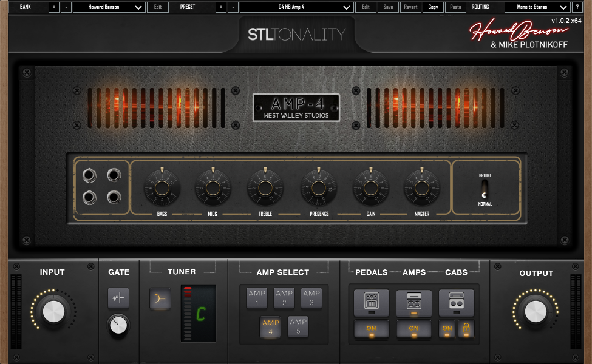Viewport: 592px width, 364px height.
Task: Select AMP 2
Action: [x=284, y=298]
